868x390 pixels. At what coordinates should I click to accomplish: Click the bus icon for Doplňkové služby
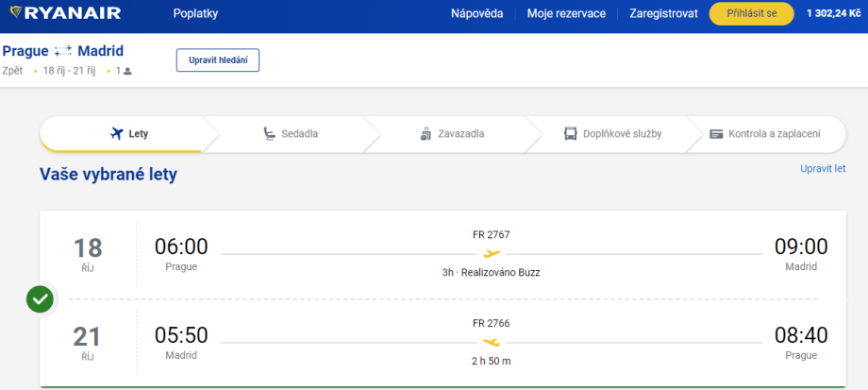571,133
